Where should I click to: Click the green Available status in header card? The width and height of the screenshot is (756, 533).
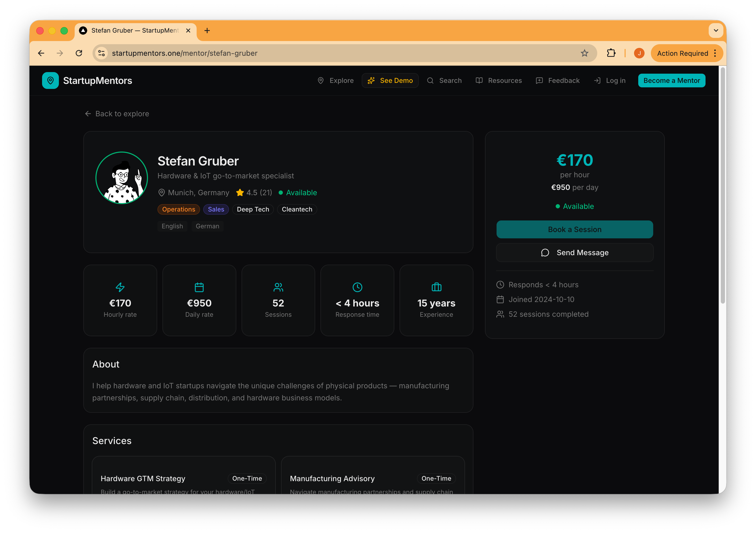click(x=298, y=193)
